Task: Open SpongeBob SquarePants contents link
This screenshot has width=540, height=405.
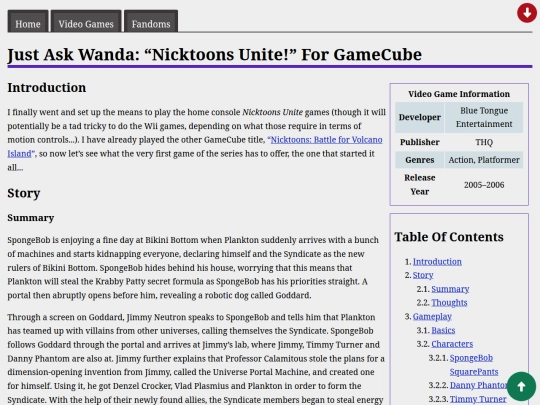Action: (474, 365)
